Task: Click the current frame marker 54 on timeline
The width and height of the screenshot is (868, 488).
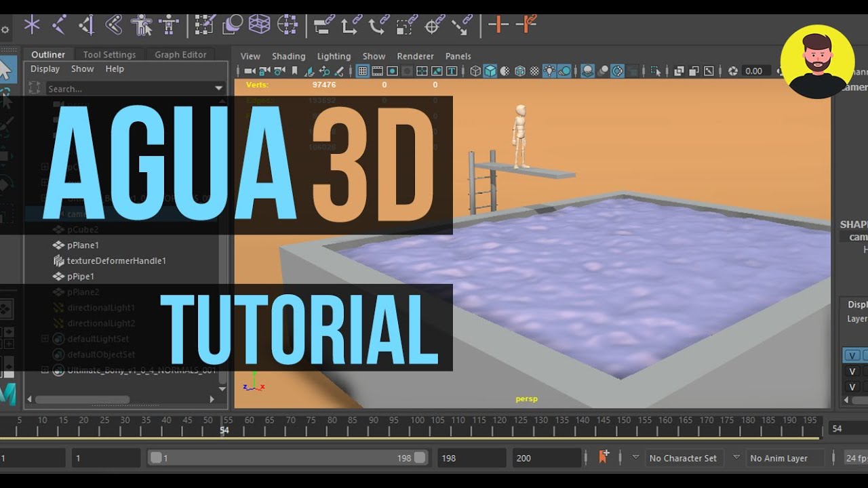Action: coord(224,430)
